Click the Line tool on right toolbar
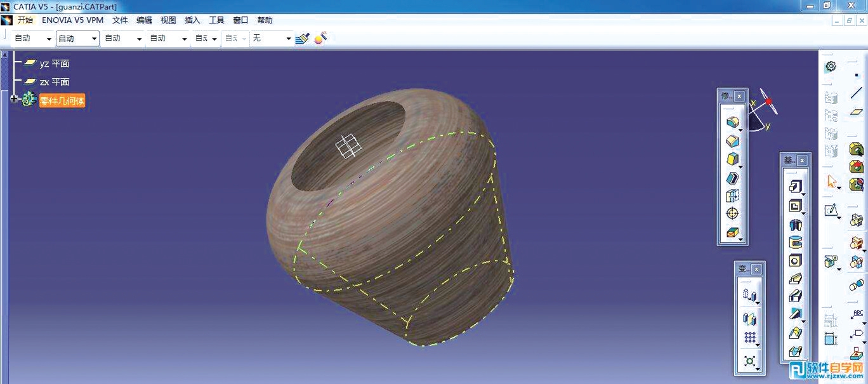Viewport: 868px width, 384px height. [857, 93]
